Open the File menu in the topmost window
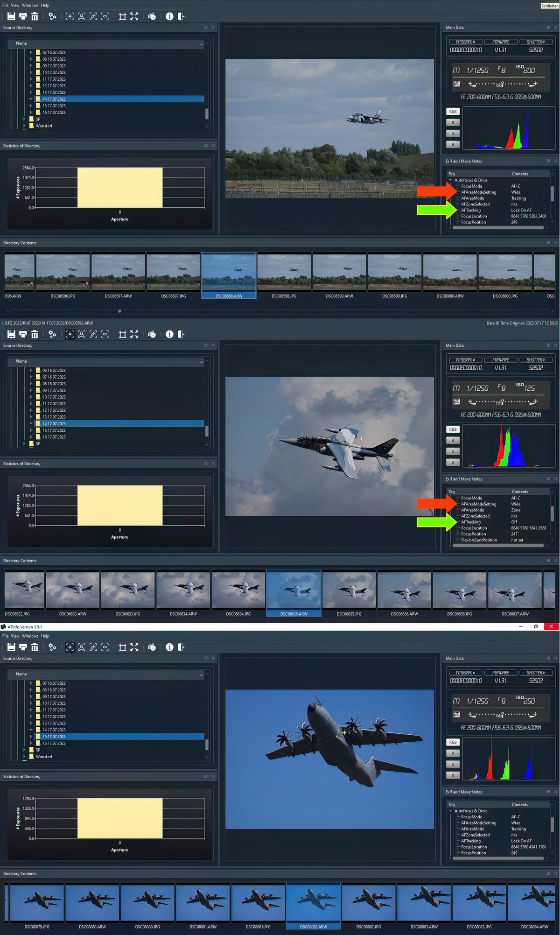This screenshot has height=935, width=560. 5,5
